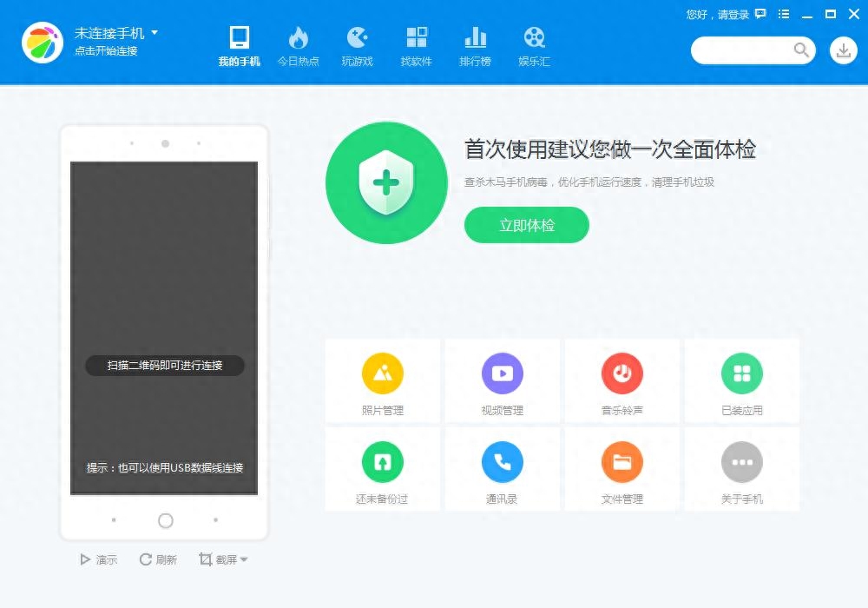Image resolution: width=868 pixels, height=608 pixels.
Task: Open the 截屏 screenshot dropdown arrow
Action: (x=244, y=559)
